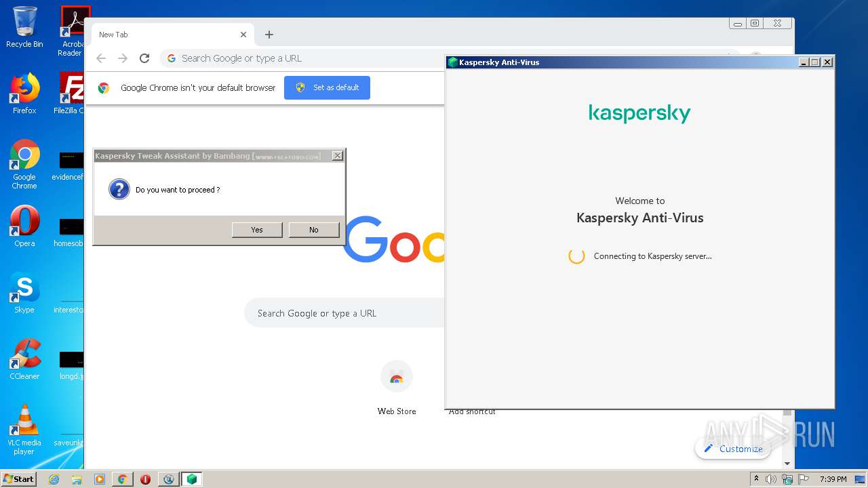The image size is (868, 488).
Task: Click Yes in the Tweak Assistant dialog
Action: click(257, 230)
